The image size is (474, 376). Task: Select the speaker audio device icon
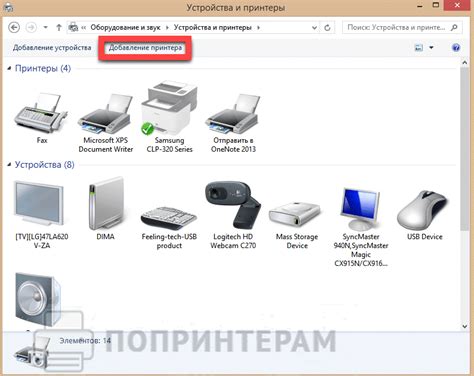click(x=38, y=299)
